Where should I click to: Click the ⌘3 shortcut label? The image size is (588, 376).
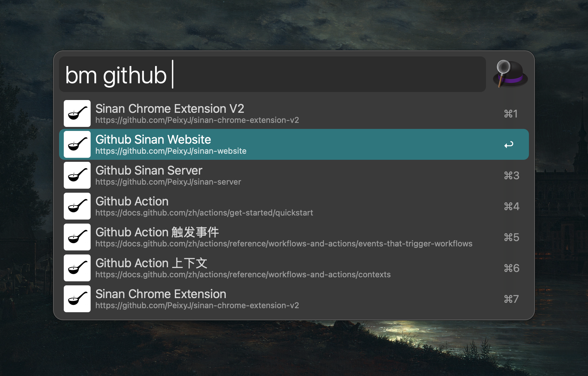pyautogui.click(x=511, y=176)
